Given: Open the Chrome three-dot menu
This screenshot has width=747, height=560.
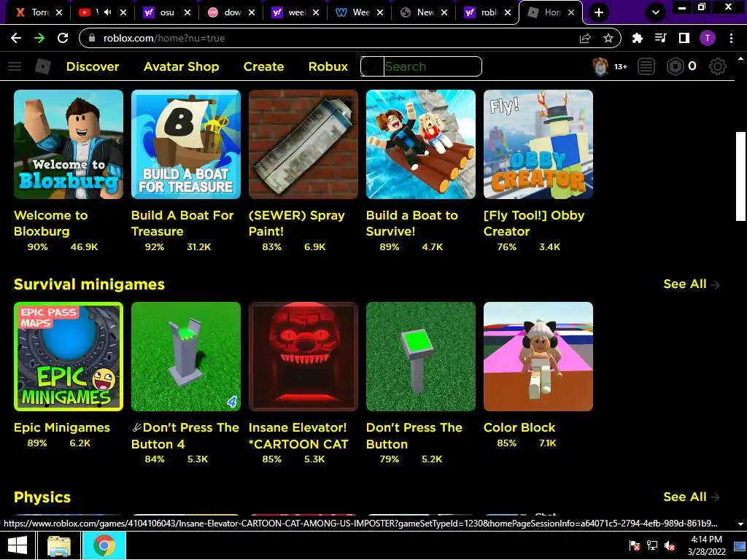Looking at the screenshot, I should [731, 38].
